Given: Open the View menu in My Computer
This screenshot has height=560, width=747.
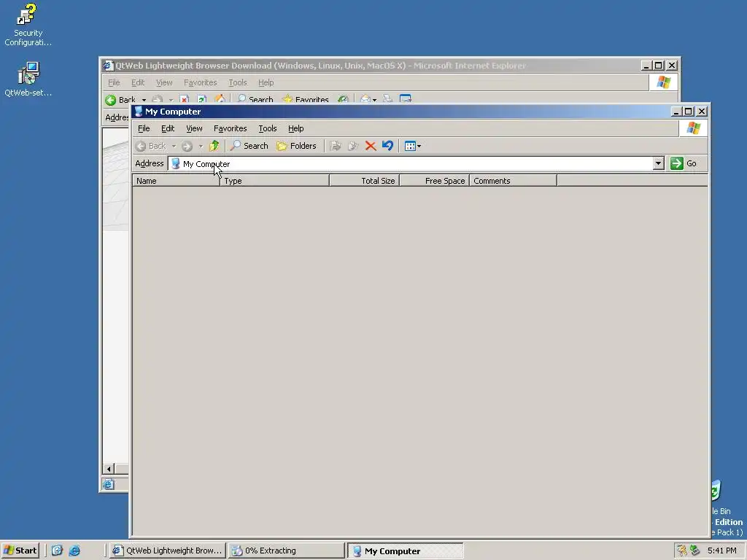Looking at the screenshot, I should tap(194, 128).
